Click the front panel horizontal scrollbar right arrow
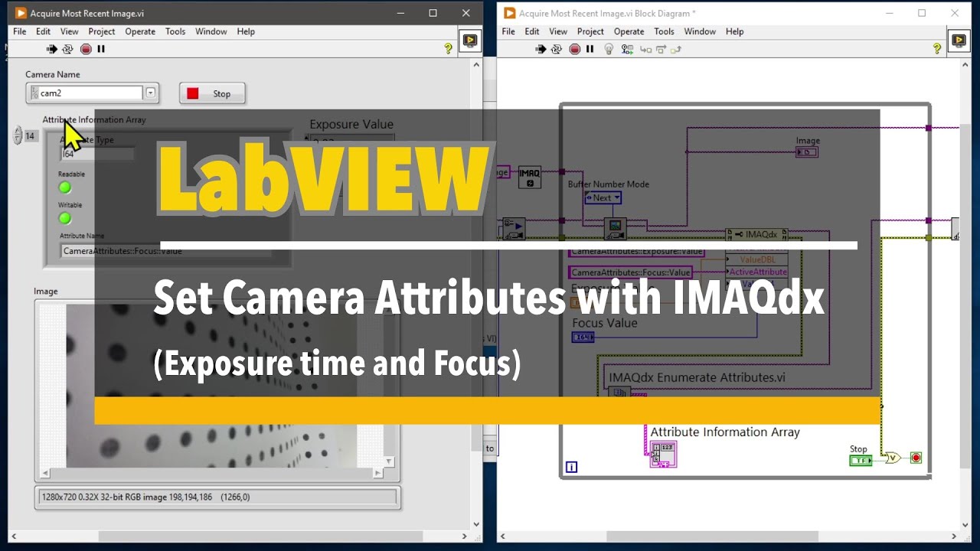This screenshot has width=980, height=551. pos(464,536)
